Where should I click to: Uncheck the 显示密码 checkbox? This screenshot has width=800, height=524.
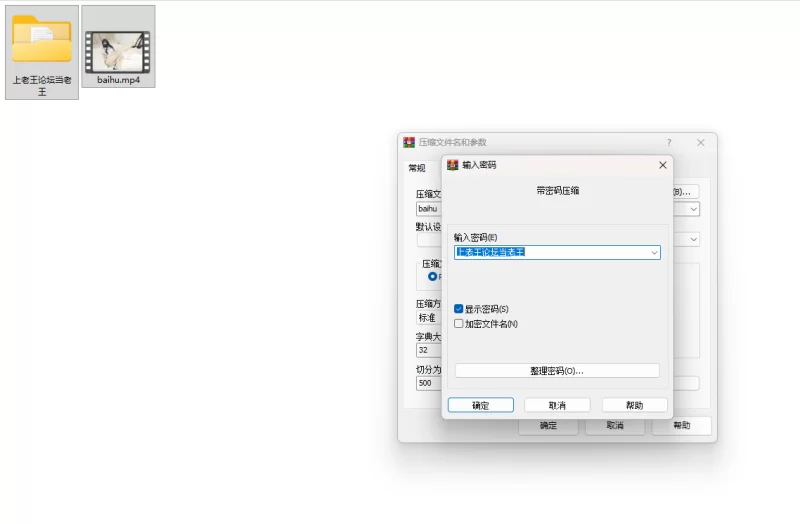[x=459, y=309]
